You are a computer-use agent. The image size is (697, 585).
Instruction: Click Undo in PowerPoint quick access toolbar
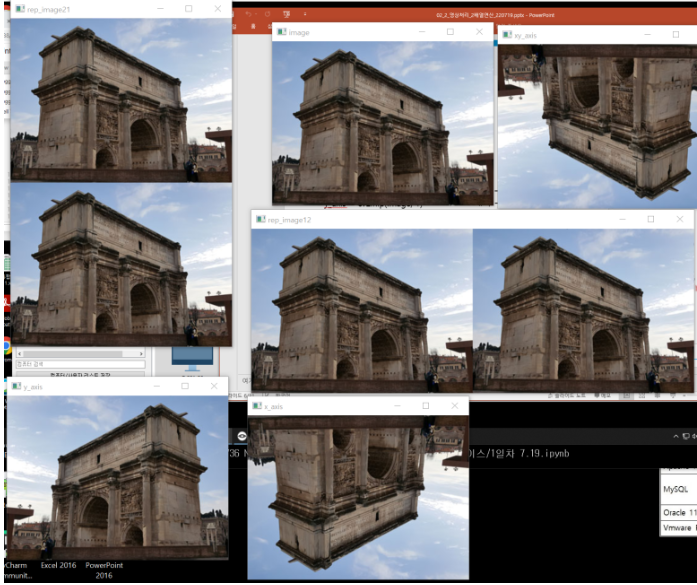click(x=248, y=14)
